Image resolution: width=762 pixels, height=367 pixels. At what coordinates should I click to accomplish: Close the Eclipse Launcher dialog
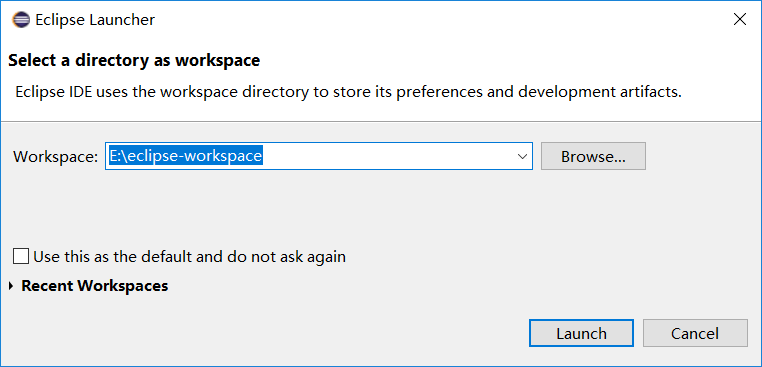740,19
